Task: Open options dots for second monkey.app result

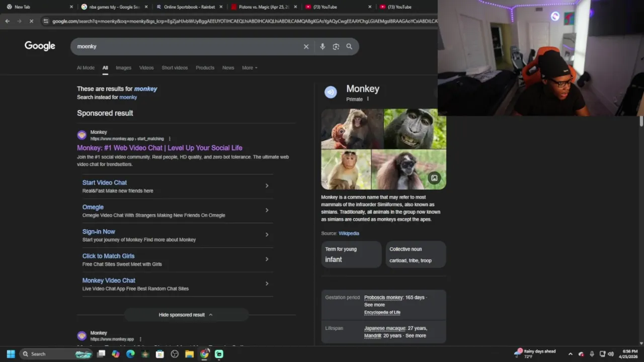Action: pos(140,339)
